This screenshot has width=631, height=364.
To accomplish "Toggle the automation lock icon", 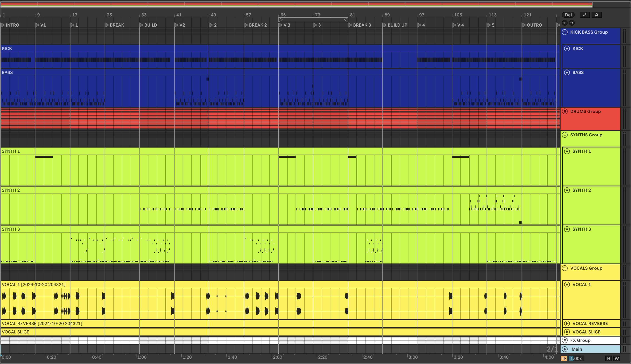I will point(596,15).
